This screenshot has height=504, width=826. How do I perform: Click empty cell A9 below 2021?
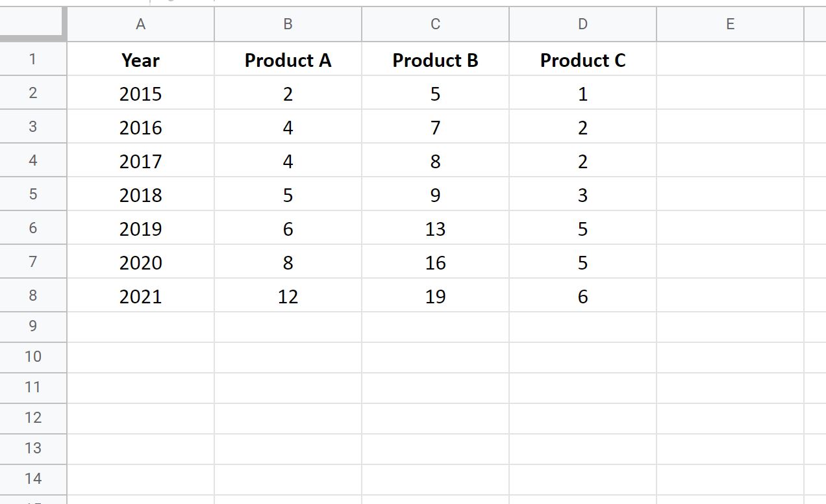140,327
